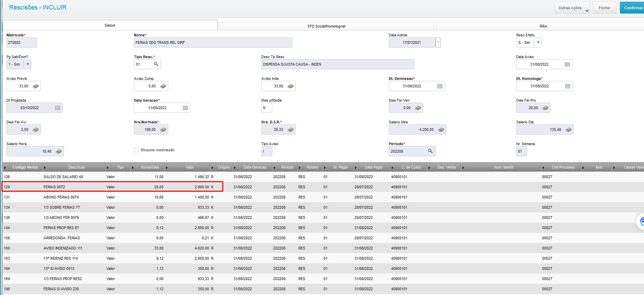Screen dimensions: 644x295
Task: Click the Salario Mes calculator icon
Action: point(441,130)
